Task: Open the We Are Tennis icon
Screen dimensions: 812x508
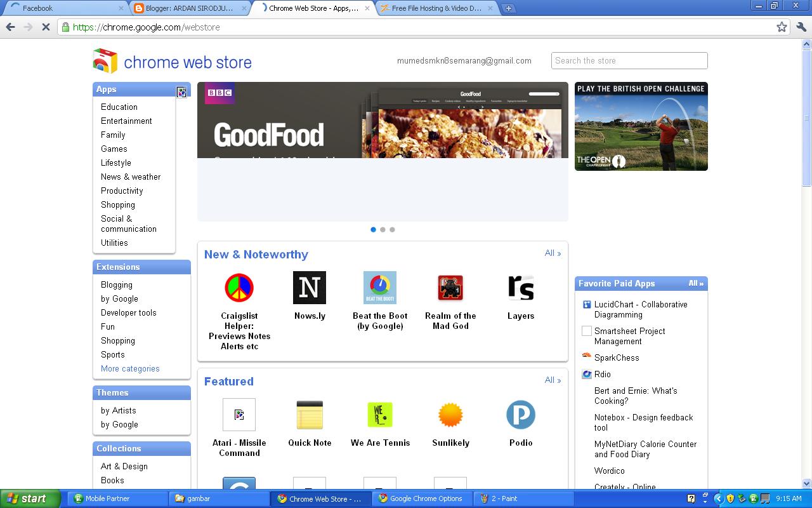Action: pos(380,415)
